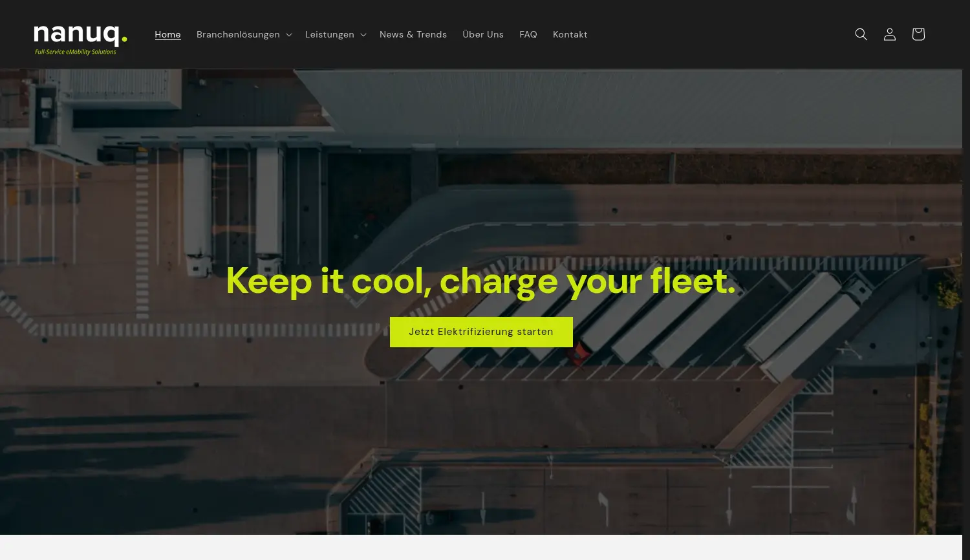Click the chevron beside Branchenlösungen

pos(288,35)
